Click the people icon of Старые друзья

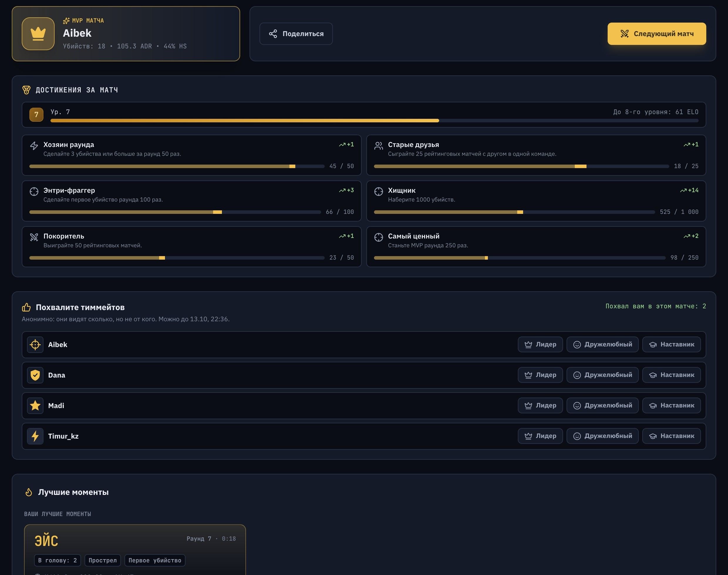(379, 146)
